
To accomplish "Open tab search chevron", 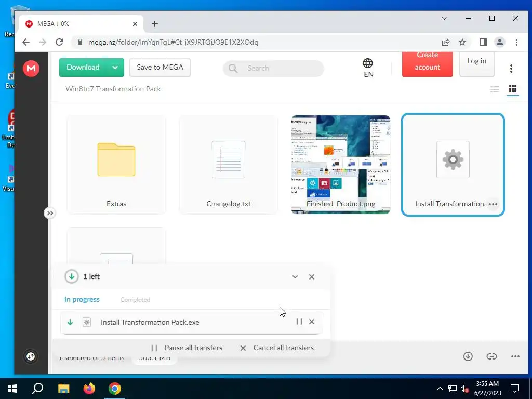I will pyautogui.click(x=444, y=18).
